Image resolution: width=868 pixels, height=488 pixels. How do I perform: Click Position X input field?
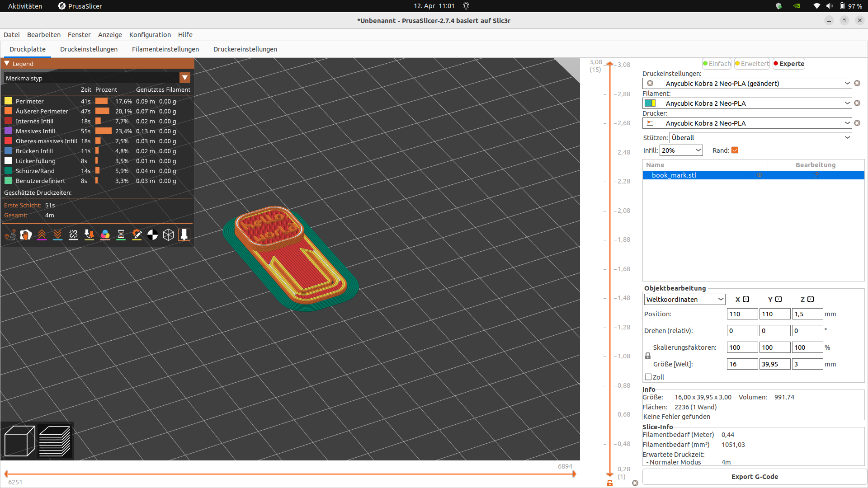tap(742, 314)
